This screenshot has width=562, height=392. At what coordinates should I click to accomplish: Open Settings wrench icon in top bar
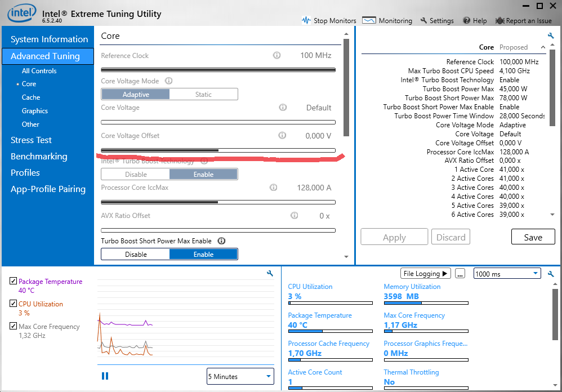423,20
